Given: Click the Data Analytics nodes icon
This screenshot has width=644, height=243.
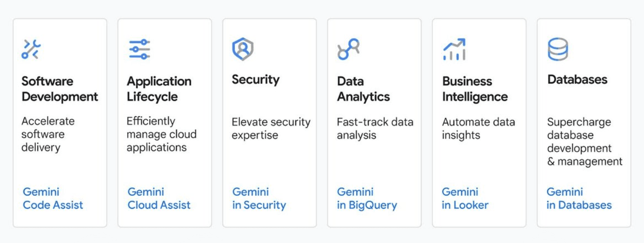Looking at the screenshot, I should click(348, 49).
